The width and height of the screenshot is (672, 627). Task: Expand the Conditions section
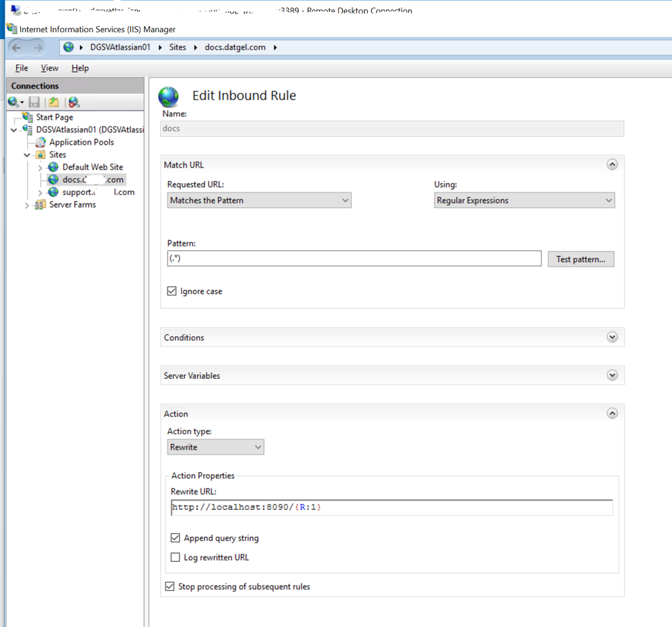pyautogui.click(x=612, y=337)
